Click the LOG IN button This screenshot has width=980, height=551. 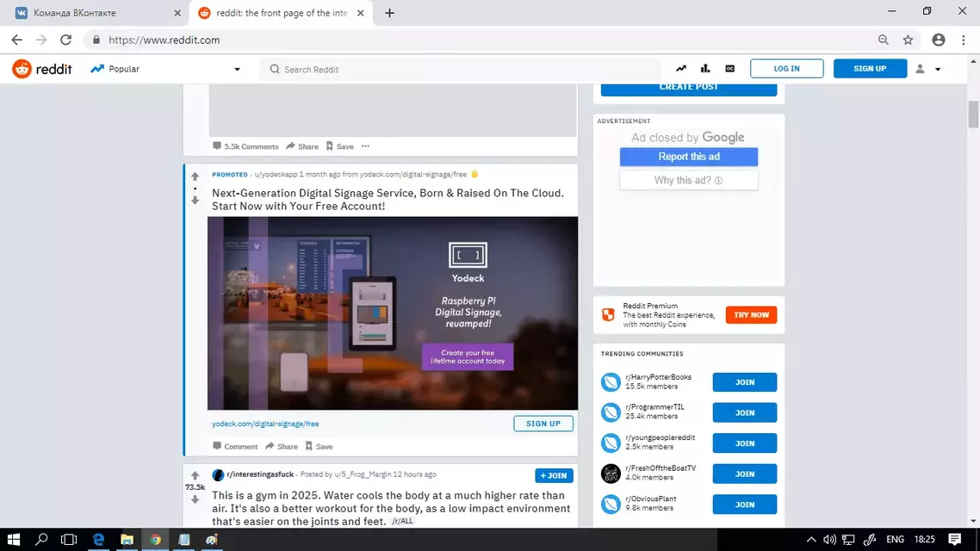pyautogui.click(x=786, y=69)
